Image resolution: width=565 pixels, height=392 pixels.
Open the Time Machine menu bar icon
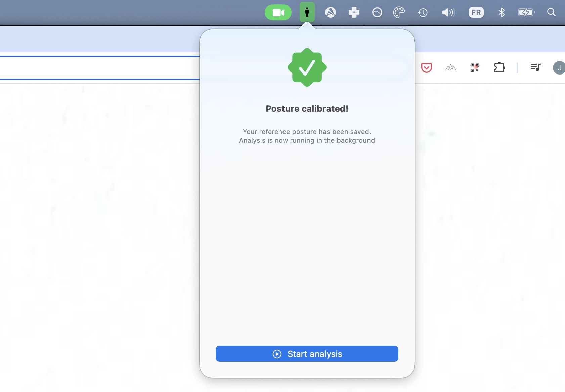(x=423, y=13)
